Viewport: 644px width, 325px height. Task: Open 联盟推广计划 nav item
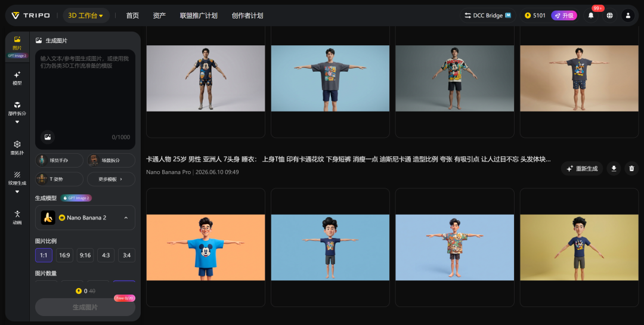tap(199, 16)
